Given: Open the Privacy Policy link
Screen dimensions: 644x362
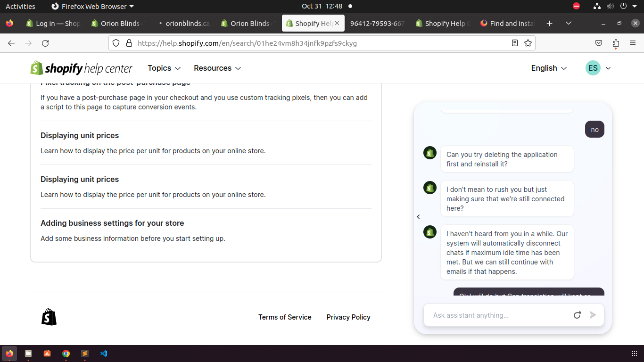Looking at the screenshot, I should coord(348,317).
